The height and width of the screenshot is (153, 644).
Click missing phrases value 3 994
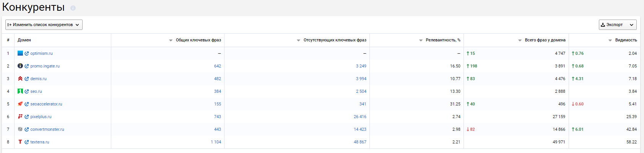361,79
